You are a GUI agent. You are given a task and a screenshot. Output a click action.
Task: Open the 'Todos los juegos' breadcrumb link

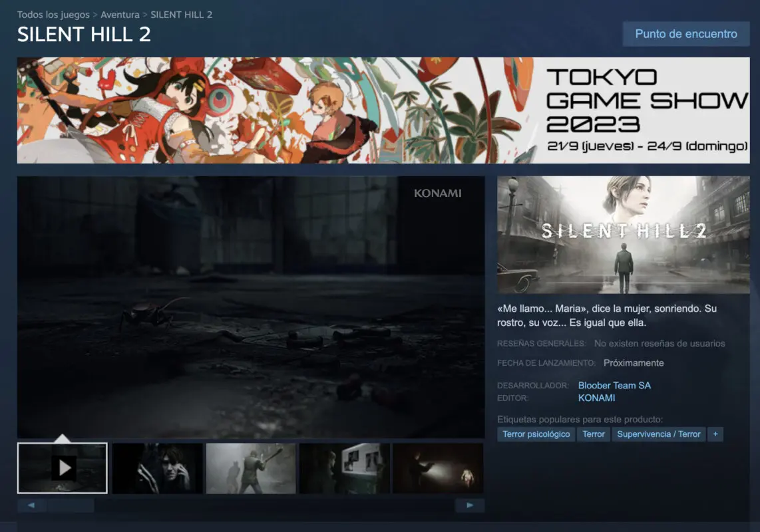tap(53, 15)
